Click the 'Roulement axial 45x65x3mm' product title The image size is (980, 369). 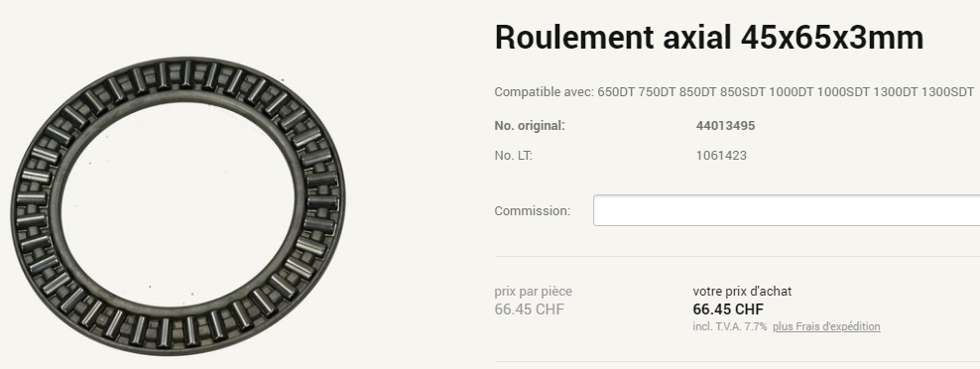[x=709, y=38]
